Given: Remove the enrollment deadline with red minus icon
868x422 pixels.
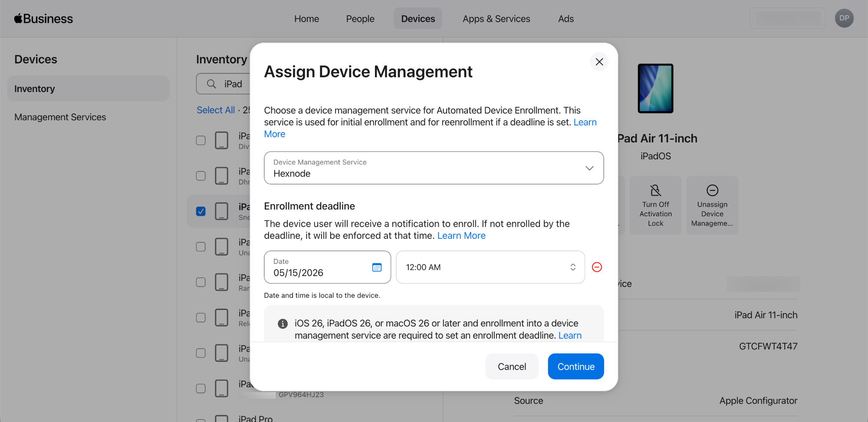Looking at the screenshot, I should tap(597, 267).
